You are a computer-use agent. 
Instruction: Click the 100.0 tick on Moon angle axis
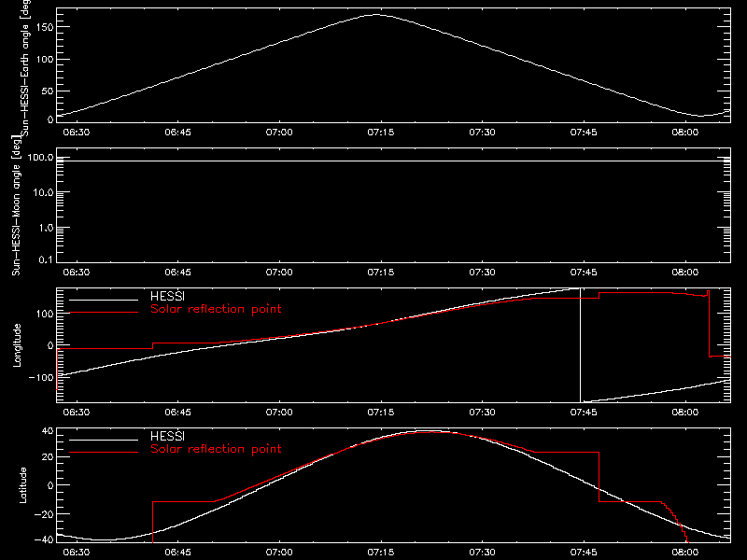[40, 158]
